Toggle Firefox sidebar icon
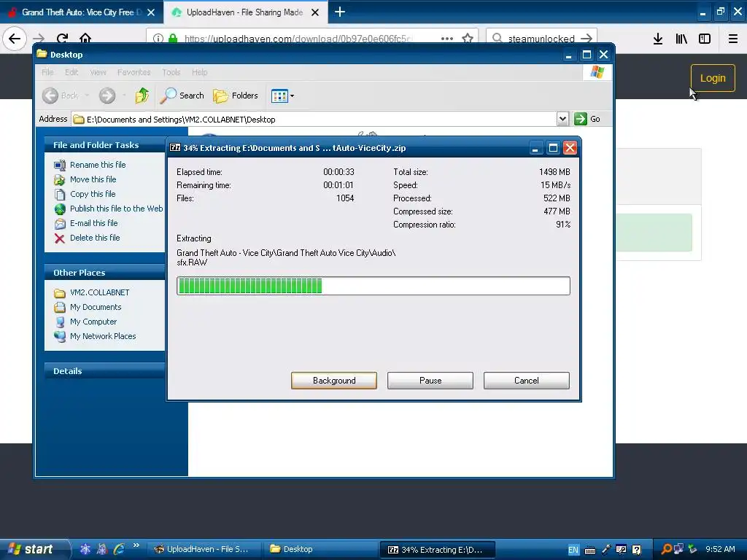 tap(705, 39)
